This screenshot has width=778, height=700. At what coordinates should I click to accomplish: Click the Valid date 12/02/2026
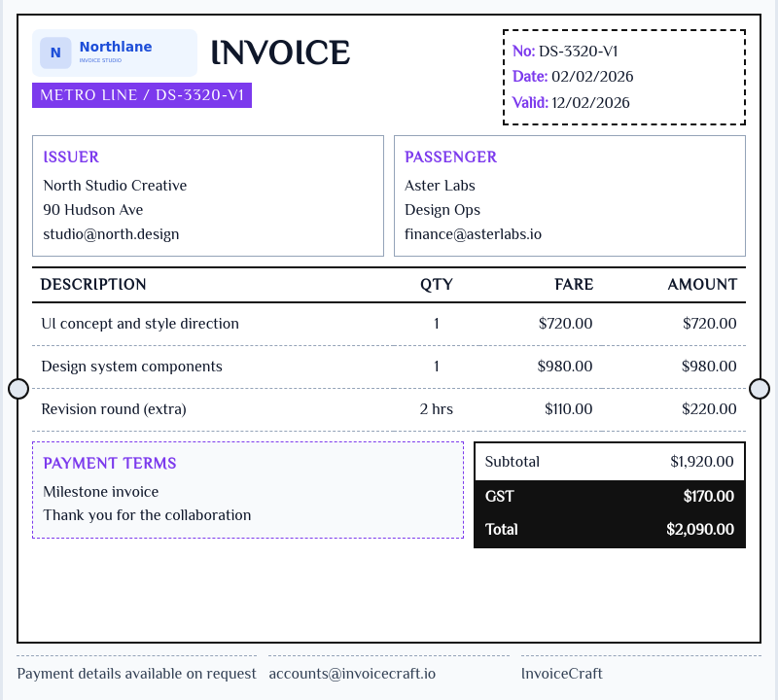[x=590, y=103]
